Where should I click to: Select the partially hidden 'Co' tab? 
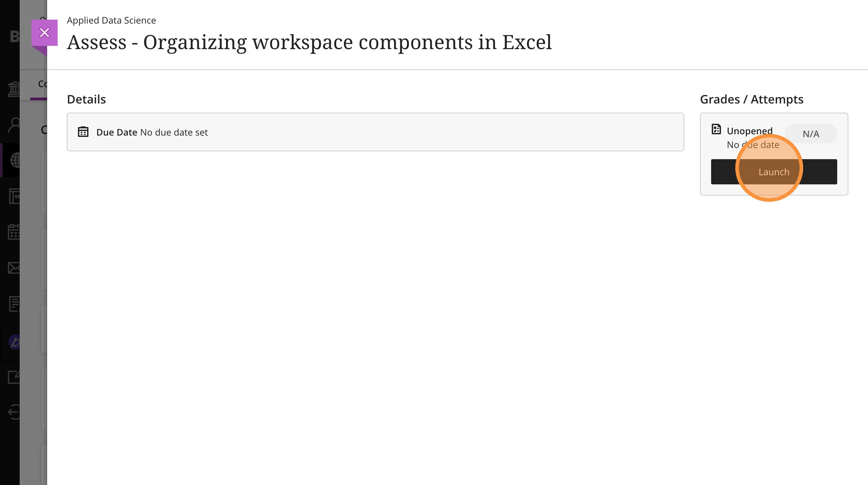pos(42,84)
